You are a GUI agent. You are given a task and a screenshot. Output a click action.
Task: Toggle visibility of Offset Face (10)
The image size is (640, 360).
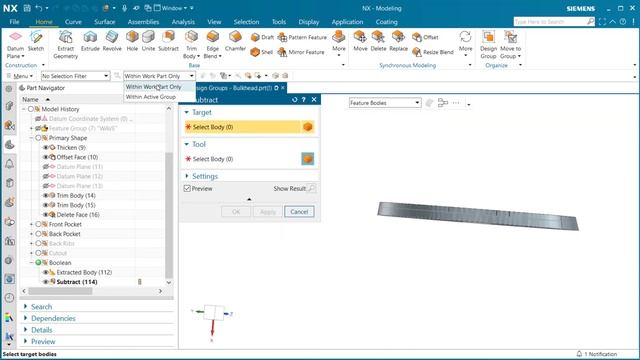point(46,157)
